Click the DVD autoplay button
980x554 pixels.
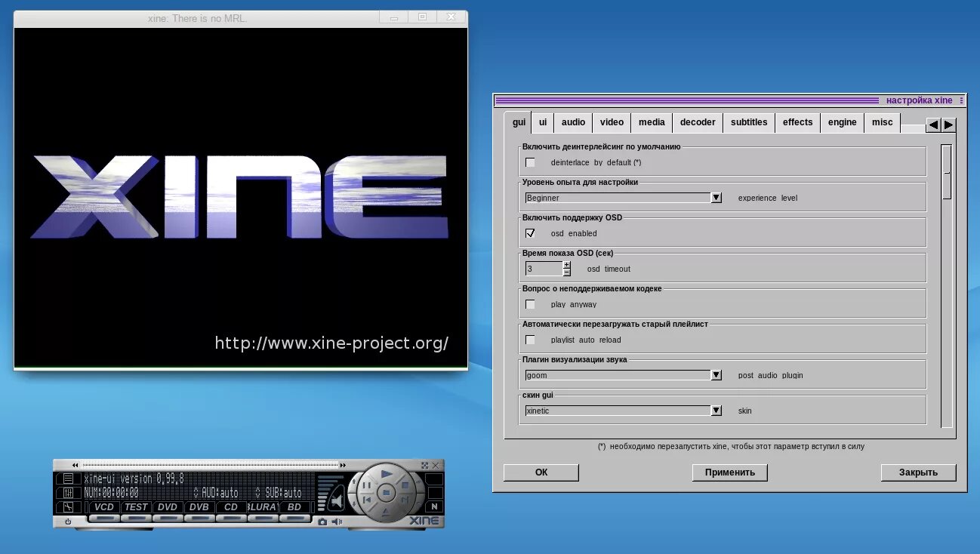click(x=168, y=506)
